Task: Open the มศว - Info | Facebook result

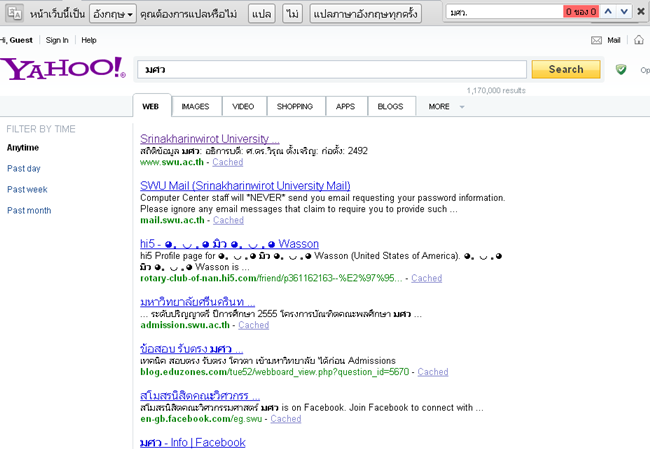Action: tap(193, 442)
